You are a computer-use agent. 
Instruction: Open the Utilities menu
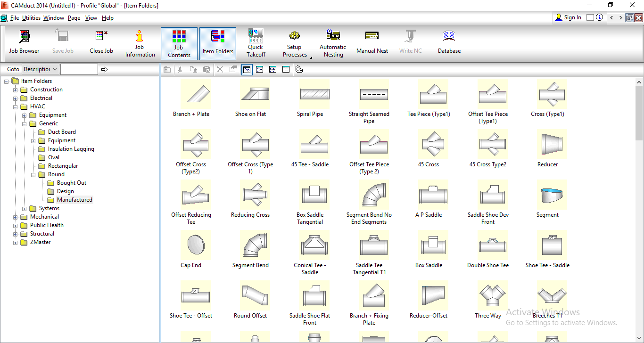tap(31, 18)
